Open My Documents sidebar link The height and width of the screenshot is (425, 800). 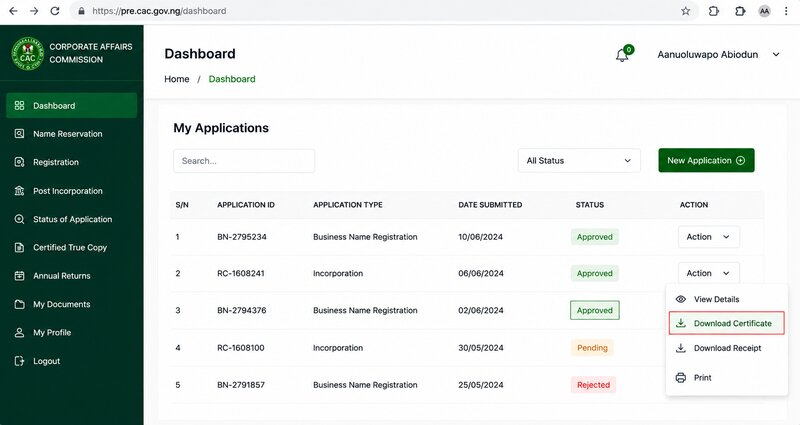pyautogui.click(x=71, y=304)
